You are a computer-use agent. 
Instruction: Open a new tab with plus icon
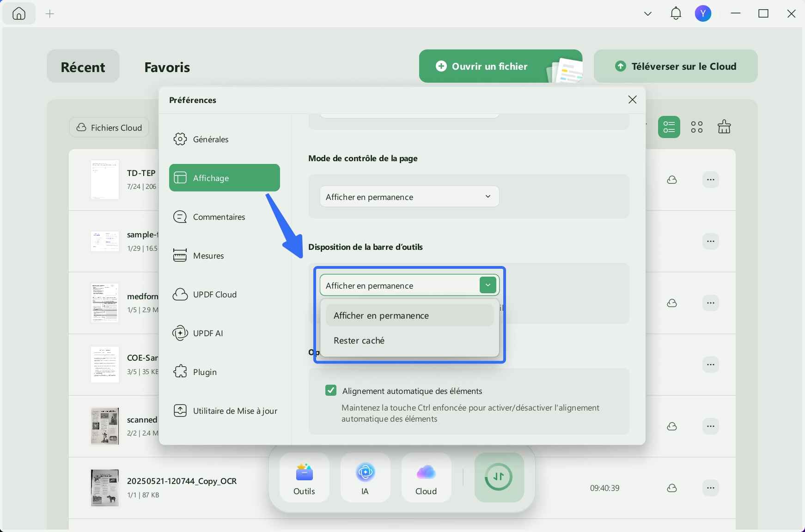pos(50,14)
